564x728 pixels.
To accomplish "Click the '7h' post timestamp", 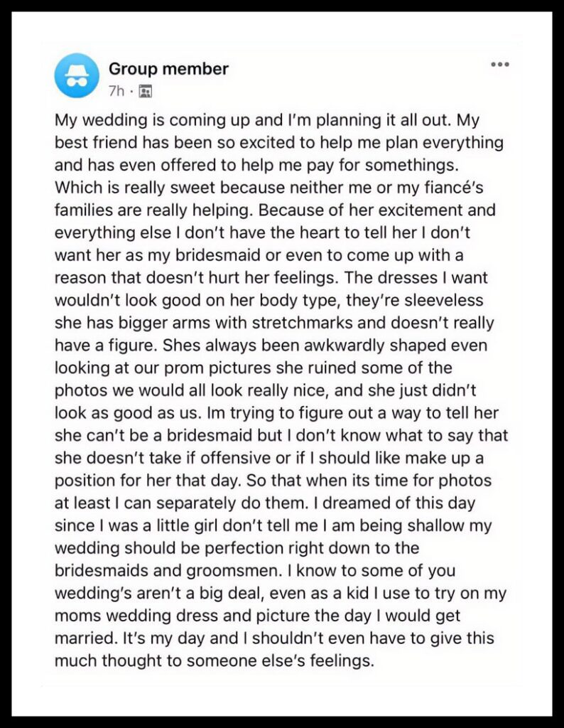I will (x=116, y=92).
